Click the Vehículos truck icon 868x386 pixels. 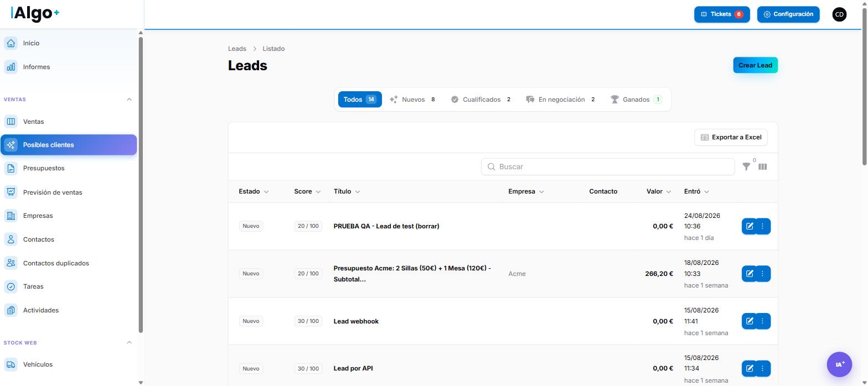coord(11,364)
